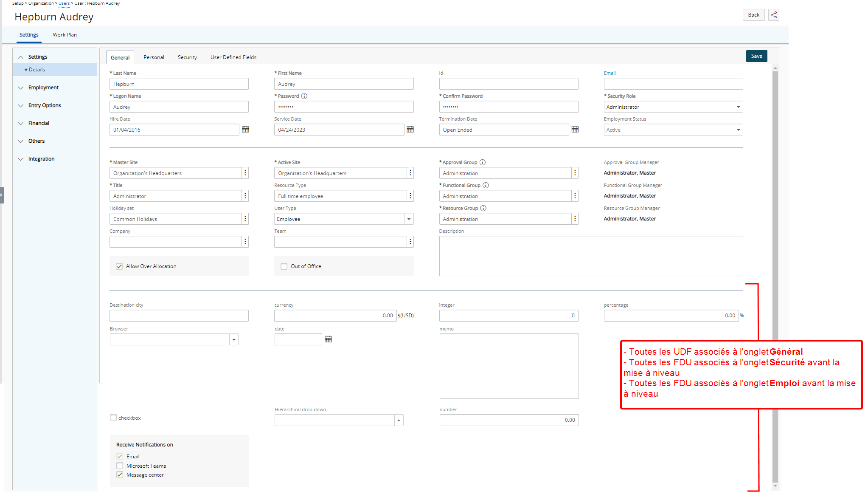Click the Approval Group info icon
Viewport: 868px width, 497px height.
point(483,162)
